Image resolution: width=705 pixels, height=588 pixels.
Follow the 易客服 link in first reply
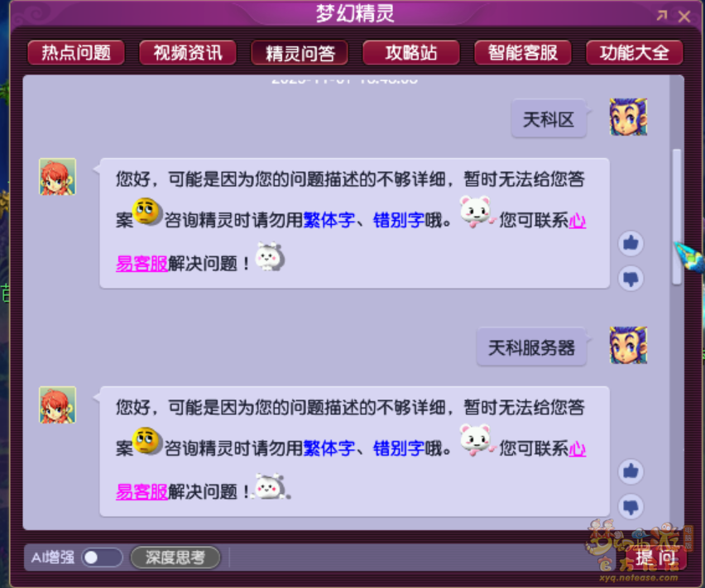click(x=141, y=264)
